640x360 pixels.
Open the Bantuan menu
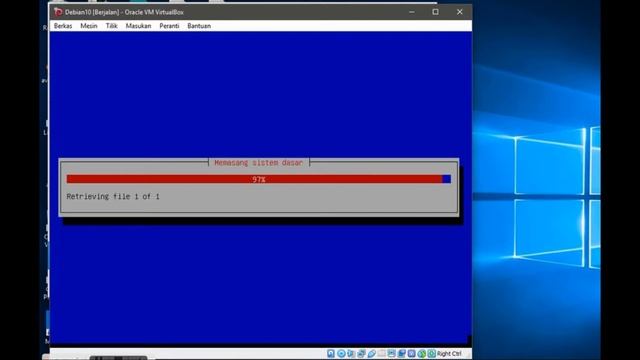tap(199, 26)
